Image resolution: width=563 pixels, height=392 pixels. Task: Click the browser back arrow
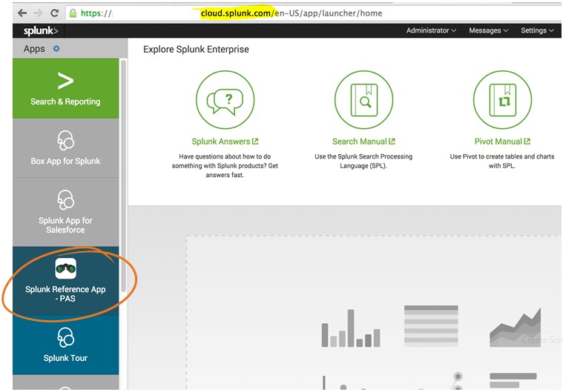coord(22,13)
